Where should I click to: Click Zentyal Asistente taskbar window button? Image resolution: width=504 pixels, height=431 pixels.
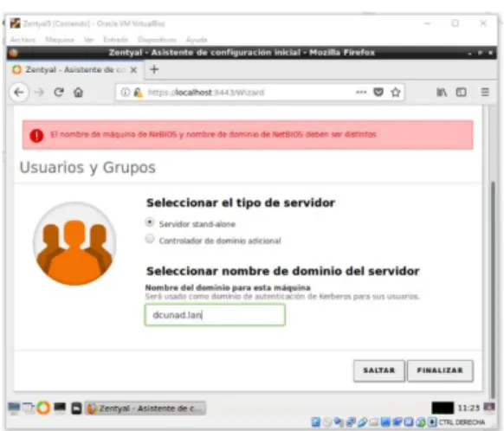[145, 408]
